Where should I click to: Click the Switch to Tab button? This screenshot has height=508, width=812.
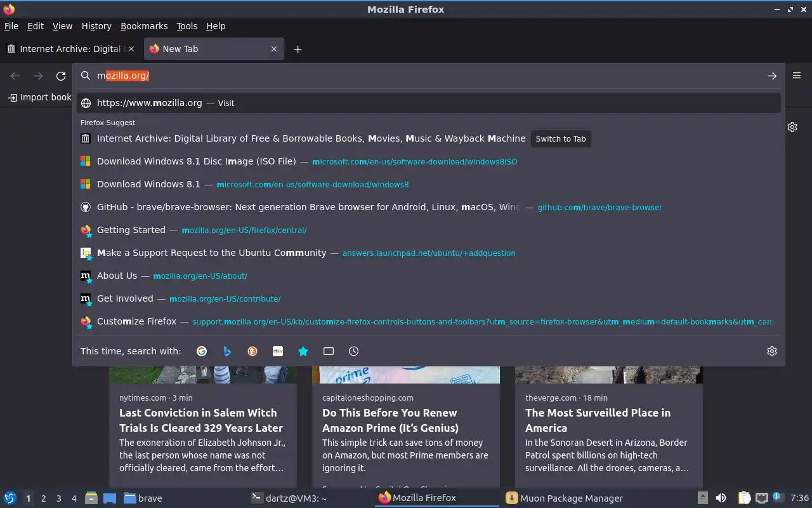click(x=561, y=138)
